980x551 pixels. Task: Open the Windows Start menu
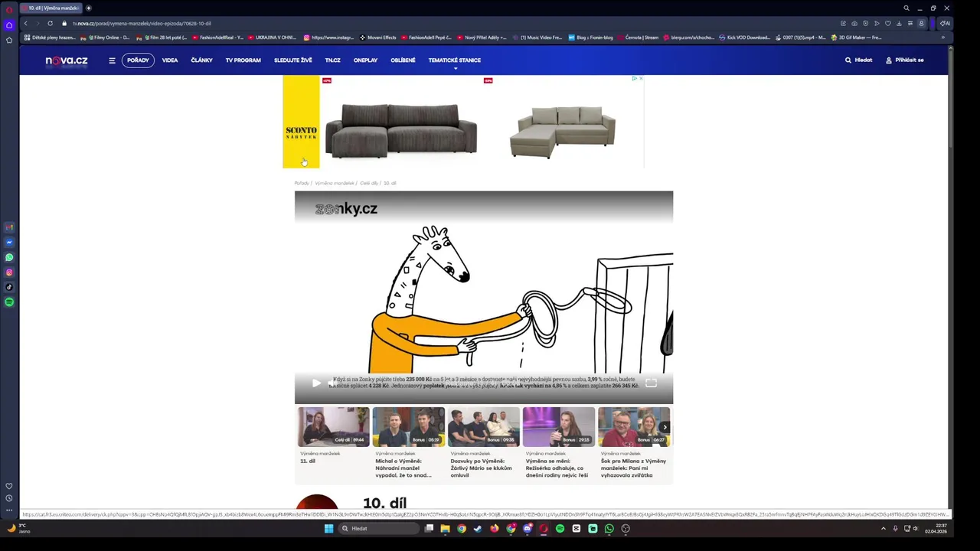(x=328, y=529)
